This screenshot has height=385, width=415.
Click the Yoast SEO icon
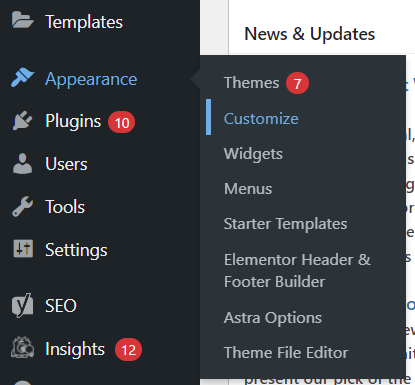tap(23, 305)
